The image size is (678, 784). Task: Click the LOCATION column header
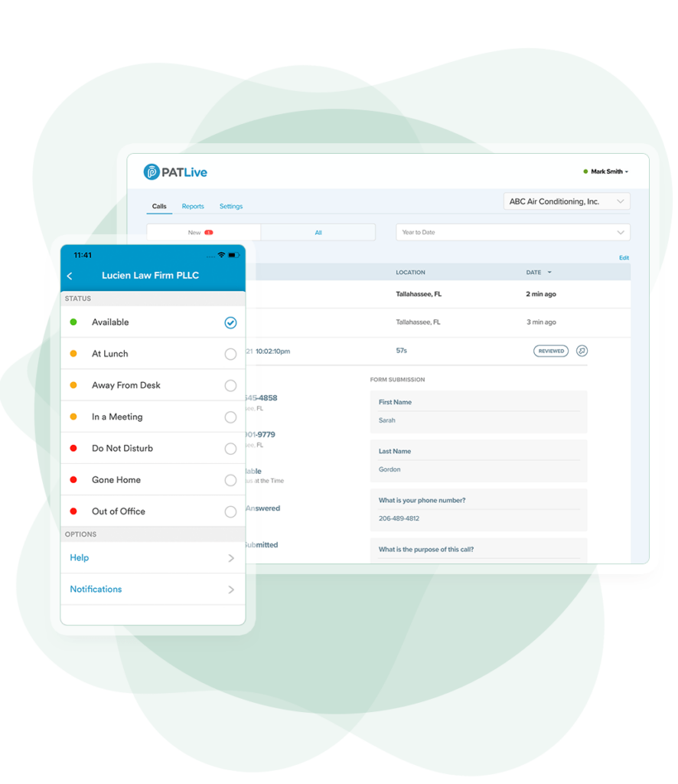tap(411, 273)
